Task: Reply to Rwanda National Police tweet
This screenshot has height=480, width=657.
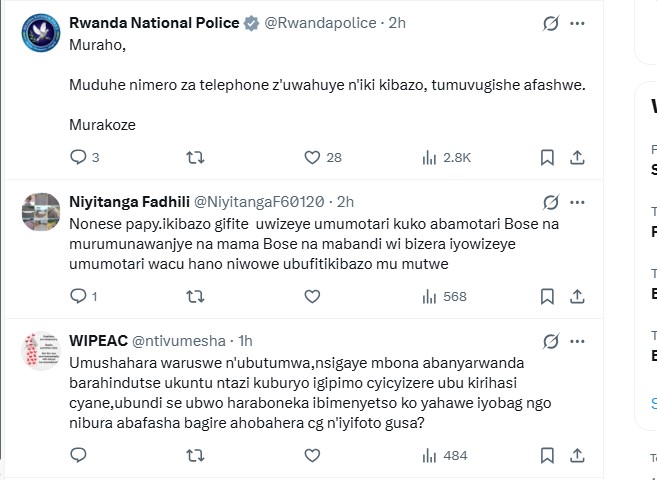Action: [x=79, y=157]
